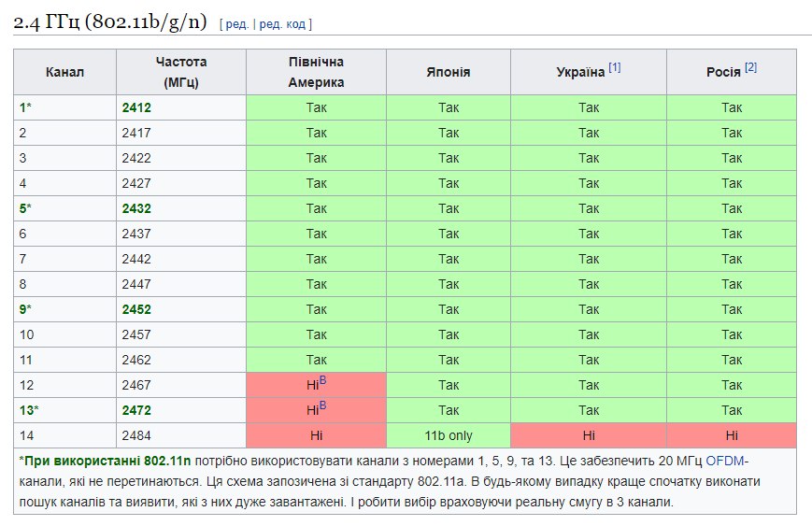Click channel cell '13*'
This screenshot has height=526, width=812.
pyautogui.click(x=64, y=410)
